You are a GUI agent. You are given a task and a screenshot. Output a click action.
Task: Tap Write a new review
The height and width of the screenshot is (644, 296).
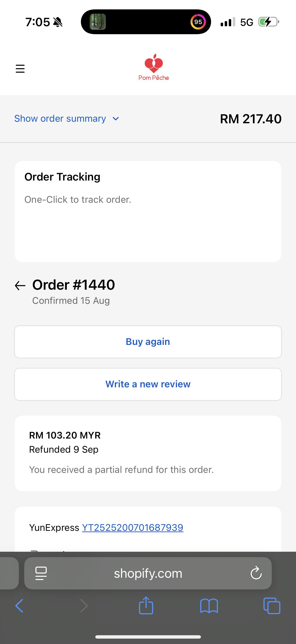coord(148,384)
